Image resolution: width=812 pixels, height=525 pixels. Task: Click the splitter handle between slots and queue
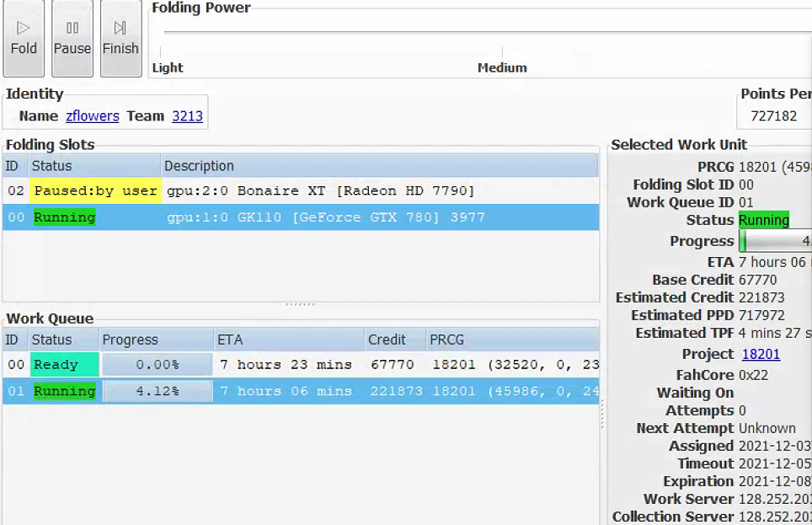click(x=301, y=304)
